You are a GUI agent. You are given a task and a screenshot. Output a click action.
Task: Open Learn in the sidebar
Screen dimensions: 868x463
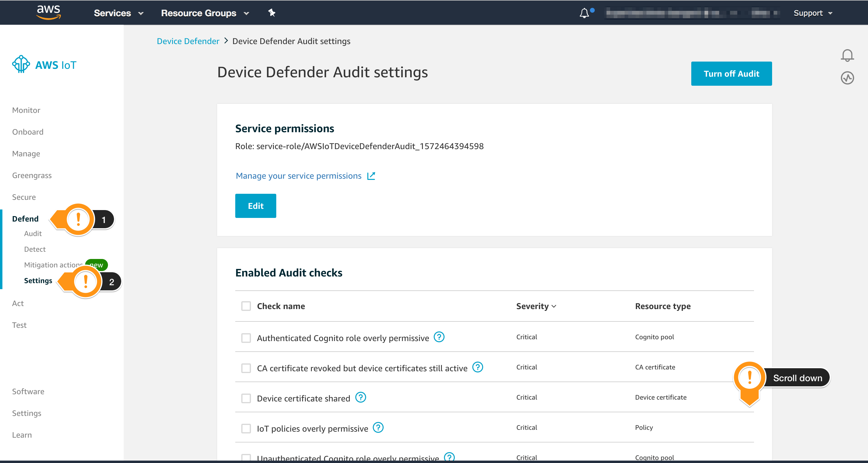point(22,435)
